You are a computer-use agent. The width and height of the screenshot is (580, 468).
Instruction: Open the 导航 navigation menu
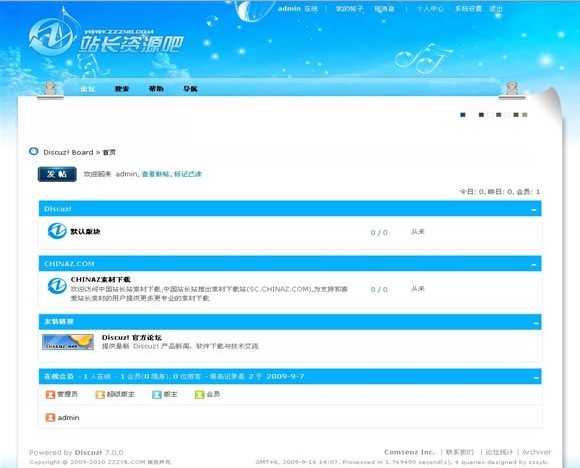pos(190,89)
